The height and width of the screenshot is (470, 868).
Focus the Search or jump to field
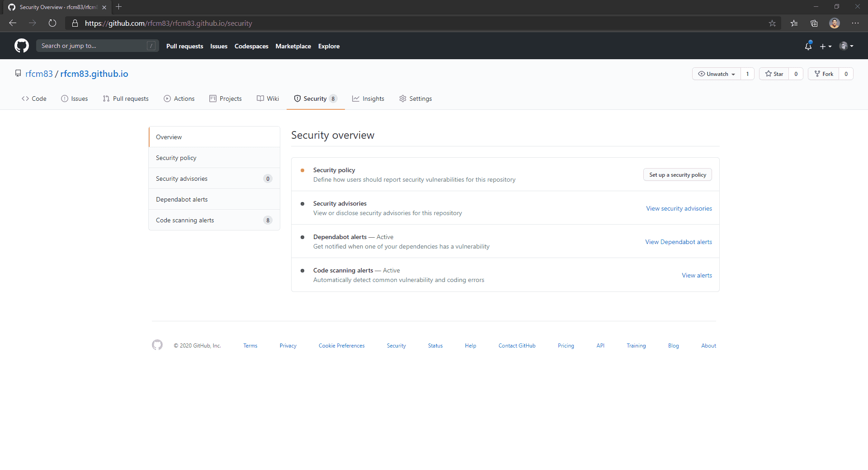coord(97,46)
